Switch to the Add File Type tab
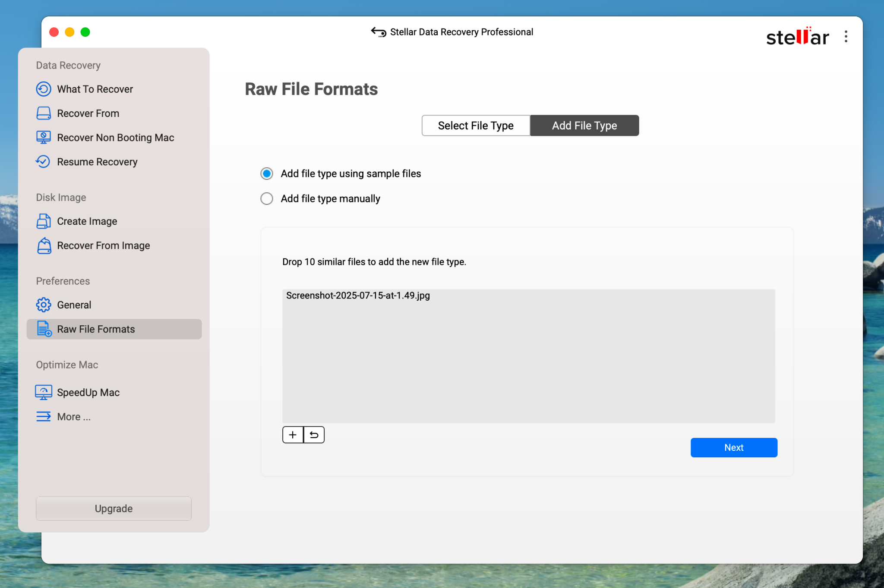 tap(584, 126)
